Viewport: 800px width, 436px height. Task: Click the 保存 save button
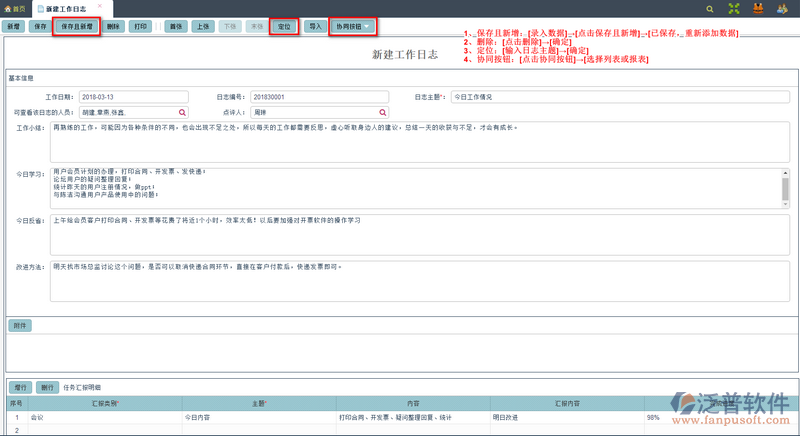tap(40, 27)
